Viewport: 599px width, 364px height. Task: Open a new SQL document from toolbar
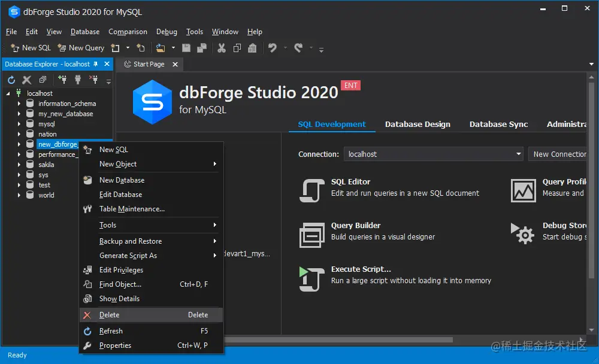[30, 47]
